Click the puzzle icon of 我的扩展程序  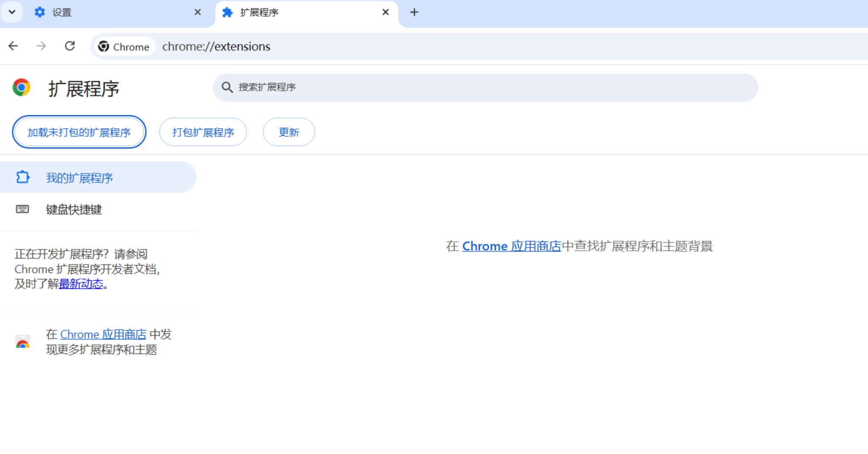tap(23, 177)
